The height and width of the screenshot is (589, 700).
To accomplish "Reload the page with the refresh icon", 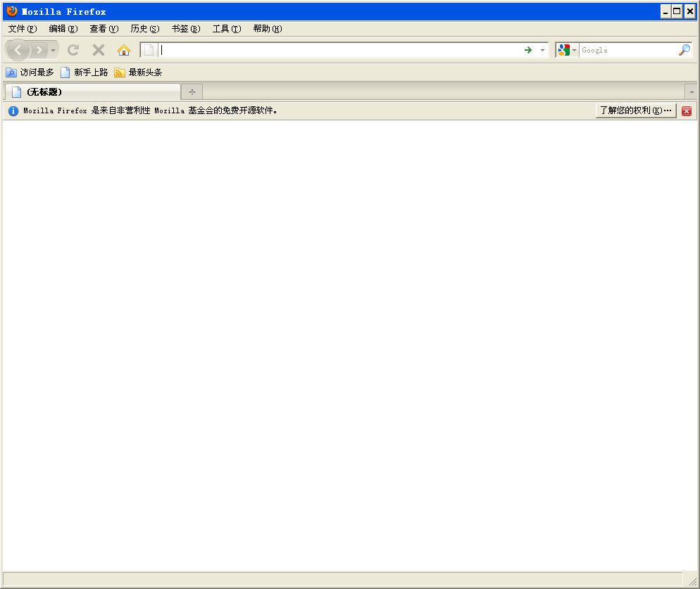I will click(73, 50).
